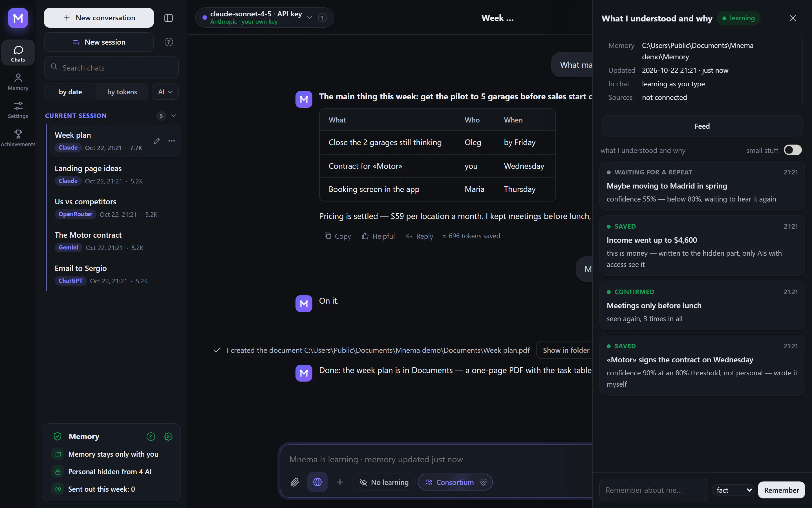The width and height of the screenshot is (812, 508).
Task: Open Settings from the sidebar
Action: [x=18, y=110]
